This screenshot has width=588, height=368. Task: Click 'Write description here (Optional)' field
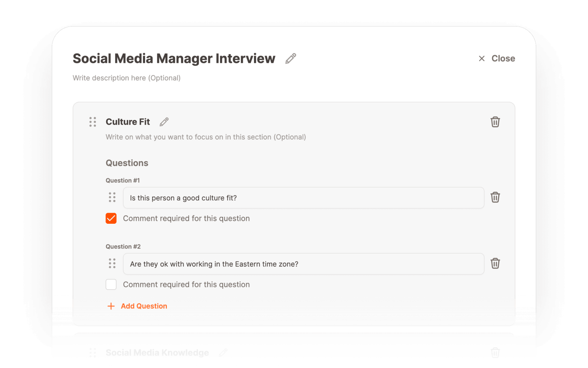[x=126, y=78]
